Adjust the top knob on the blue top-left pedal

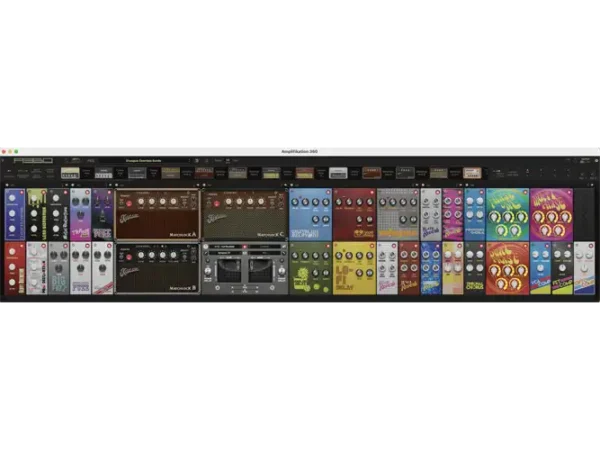coord(12,198)
